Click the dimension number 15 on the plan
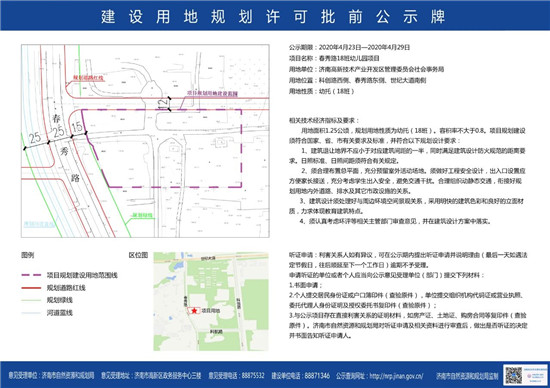This screenshot has height=388, width=550. (x=77, y=127)
